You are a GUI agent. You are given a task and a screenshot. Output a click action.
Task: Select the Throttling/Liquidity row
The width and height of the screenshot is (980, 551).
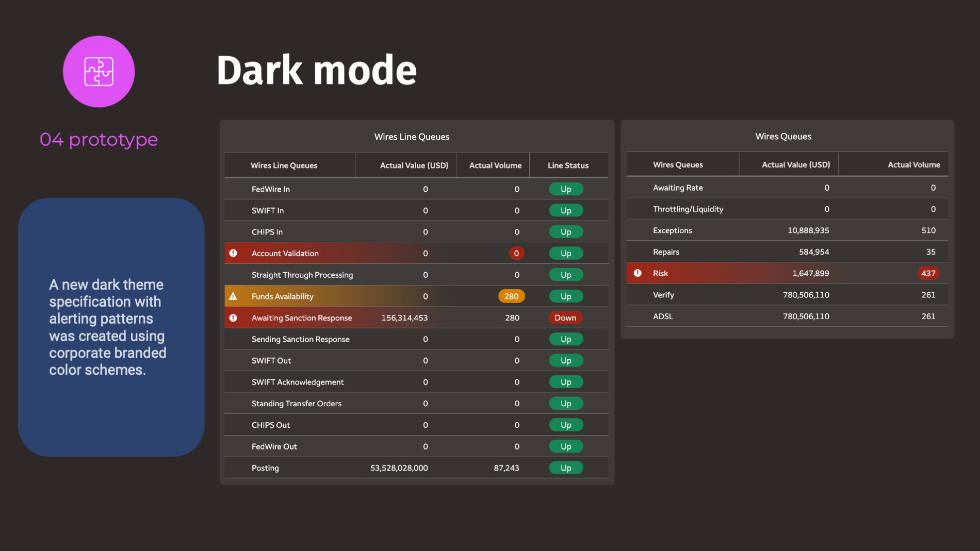click(x=688, y=209)
